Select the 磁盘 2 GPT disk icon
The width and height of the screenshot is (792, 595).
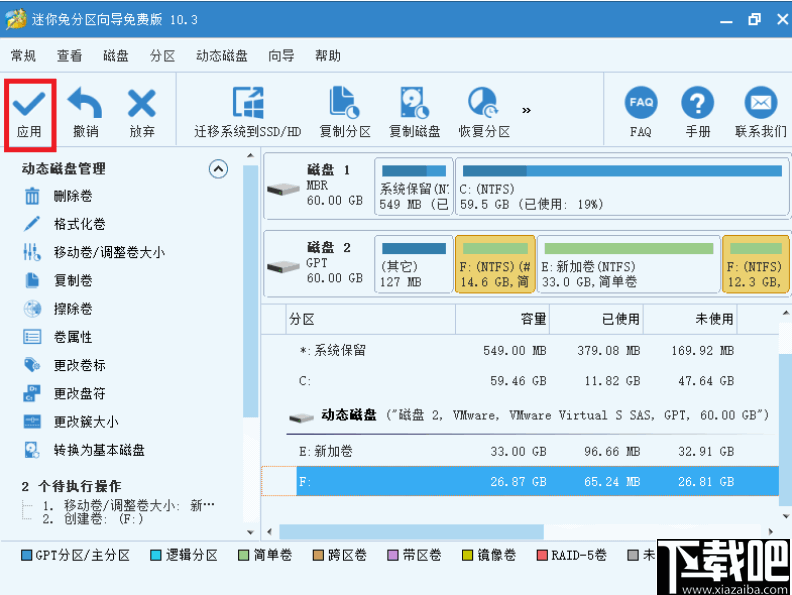[283, 267]
